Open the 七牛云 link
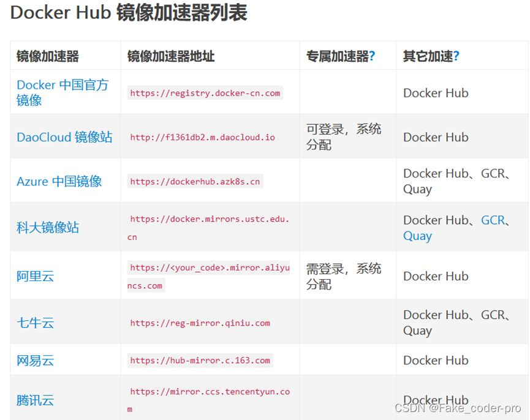The image size is (530, 420). coord(35,323)
